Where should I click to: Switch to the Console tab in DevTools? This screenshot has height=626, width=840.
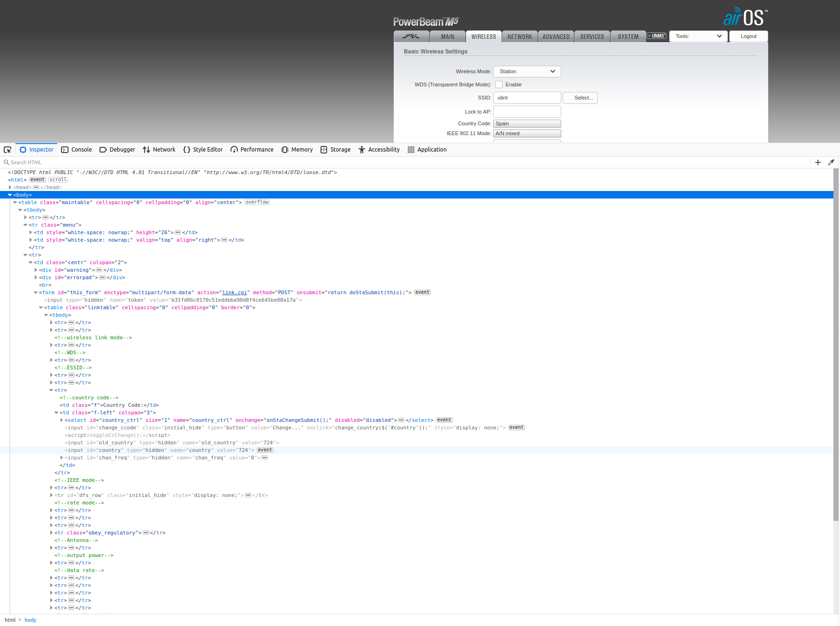pyautogui.click(x=76, y=149)
